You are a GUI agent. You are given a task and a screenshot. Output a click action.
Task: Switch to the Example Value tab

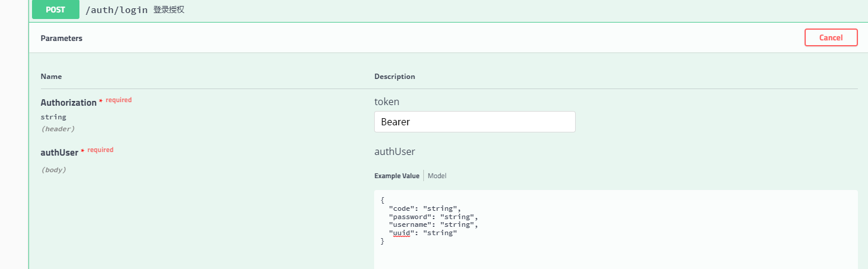point(397,176)
